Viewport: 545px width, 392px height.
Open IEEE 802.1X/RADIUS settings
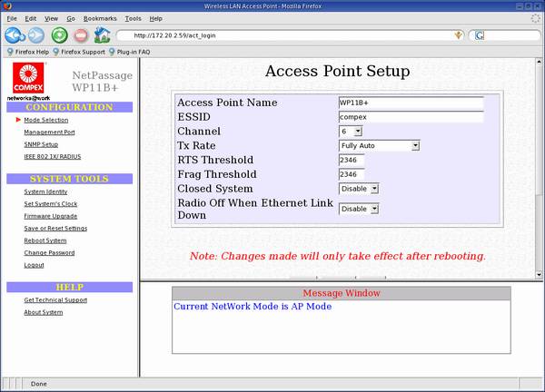click(53, 157)
